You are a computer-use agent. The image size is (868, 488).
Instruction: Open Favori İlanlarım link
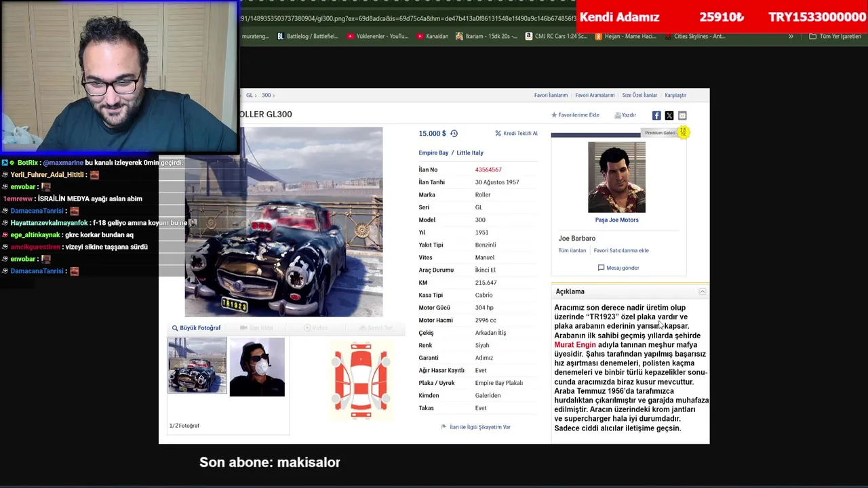tap(551, 96)
